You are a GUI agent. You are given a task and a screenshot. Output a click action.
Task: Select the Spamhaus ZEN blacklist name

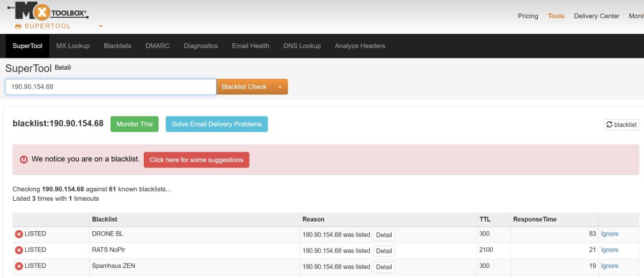click(114, 266)
